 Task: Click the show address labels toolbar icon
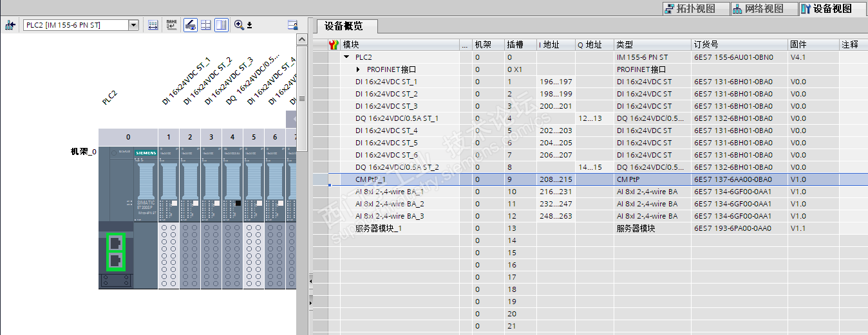[x=153, y=25]
